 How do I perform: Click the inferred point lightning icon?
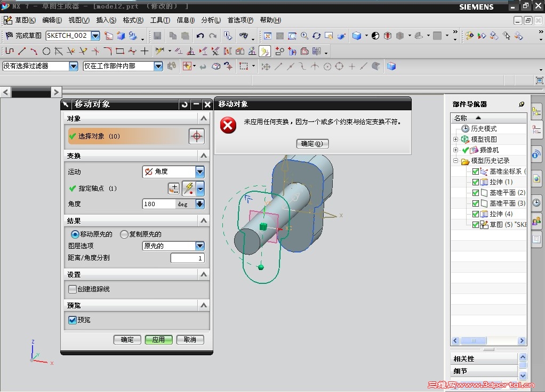tap(189, 188)
